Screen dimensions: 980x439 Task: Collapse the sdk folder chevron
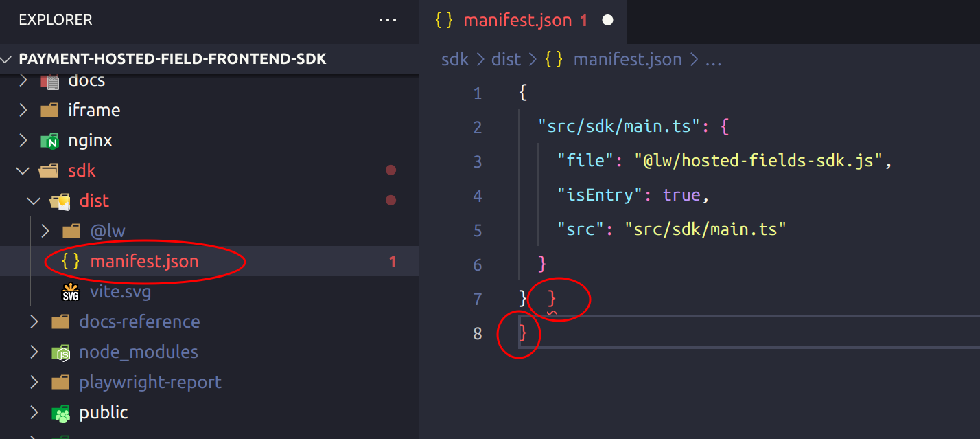23,170
